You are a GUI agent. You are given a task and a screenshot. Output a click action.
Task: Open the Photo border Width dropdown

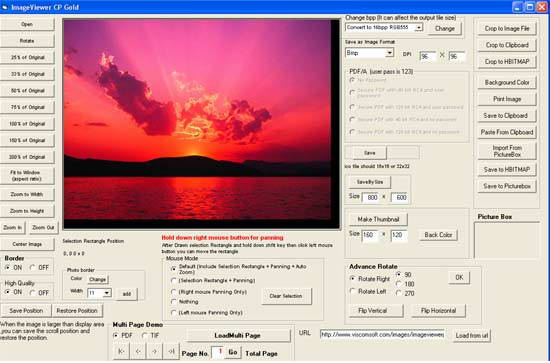click(x=107, y=293)
